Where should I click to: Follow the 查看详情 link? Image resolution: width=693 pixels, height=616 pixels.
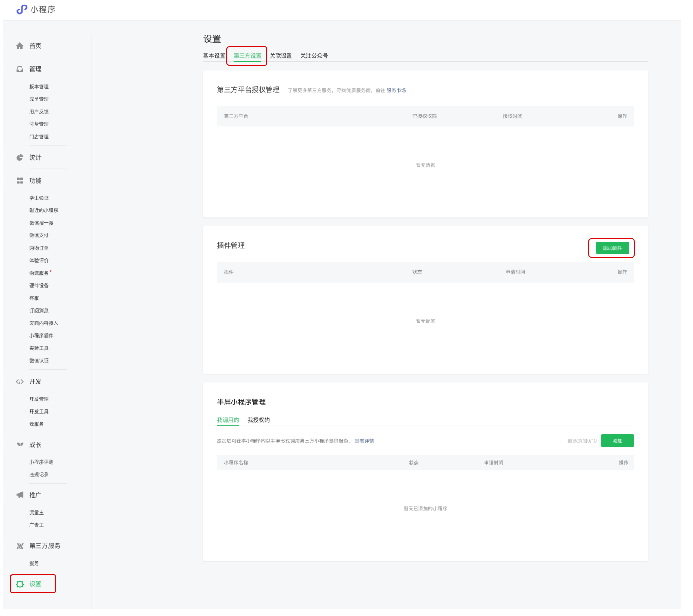364,441
